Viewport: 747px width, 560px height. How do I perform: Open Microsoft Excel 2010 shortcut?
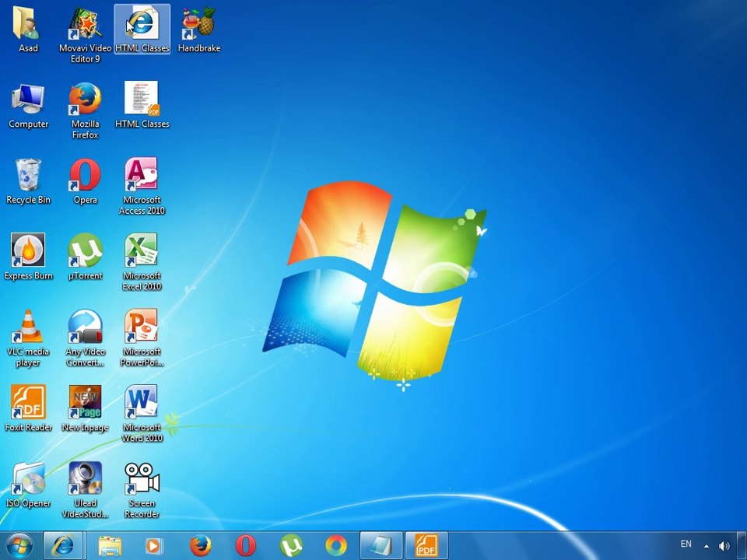(x=142, y=262)
